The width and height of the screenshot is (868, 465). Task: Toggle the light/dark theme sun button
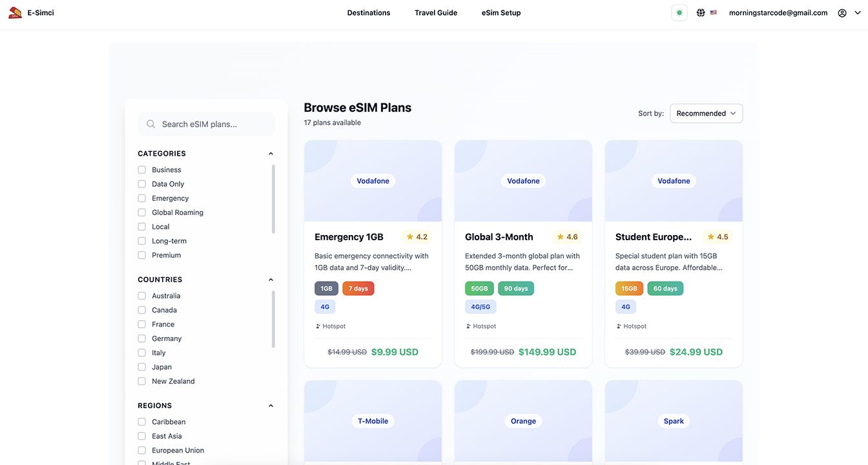click(679, 13)
